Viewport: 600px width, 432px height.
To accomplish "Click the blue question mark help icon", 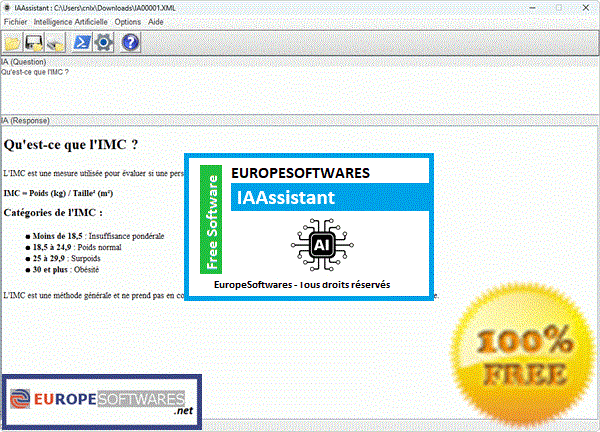I will coord(130,42).
